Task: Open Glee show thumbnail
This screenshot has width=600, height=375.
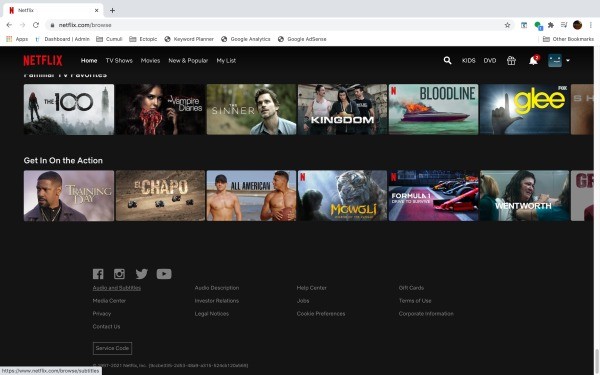Action: 525,109
